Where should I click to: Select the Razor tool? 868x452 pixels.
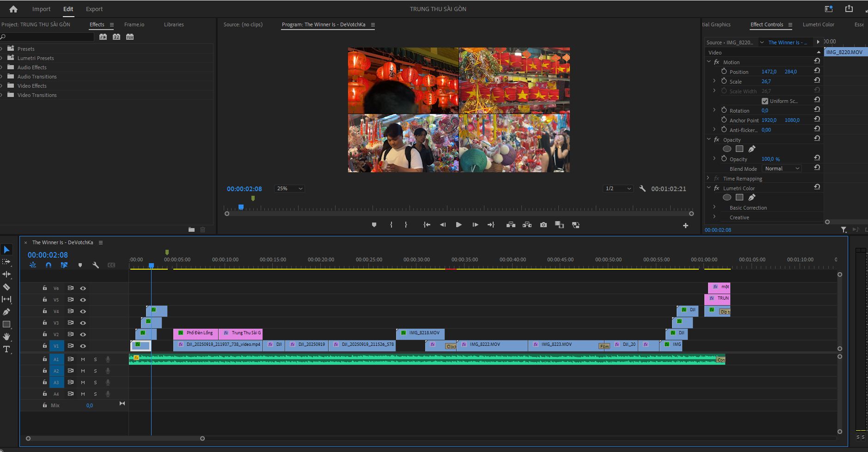(x=6, y=287)
